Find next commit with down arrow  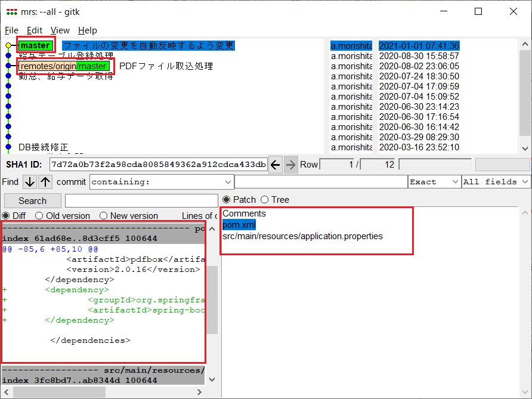point(30,182)
